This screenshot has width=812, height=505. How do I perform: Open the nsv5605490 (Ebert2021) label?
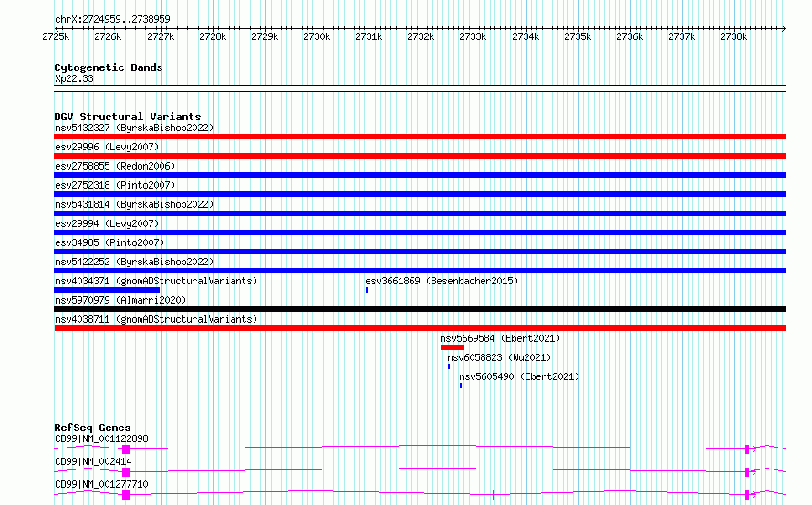pos(519,376)
